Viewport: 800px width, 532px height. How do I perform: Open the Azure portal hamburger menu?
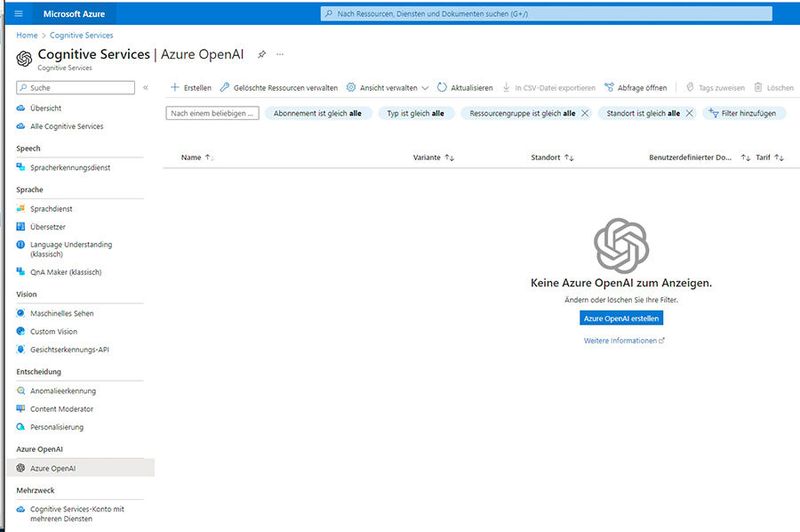[19, 14]
